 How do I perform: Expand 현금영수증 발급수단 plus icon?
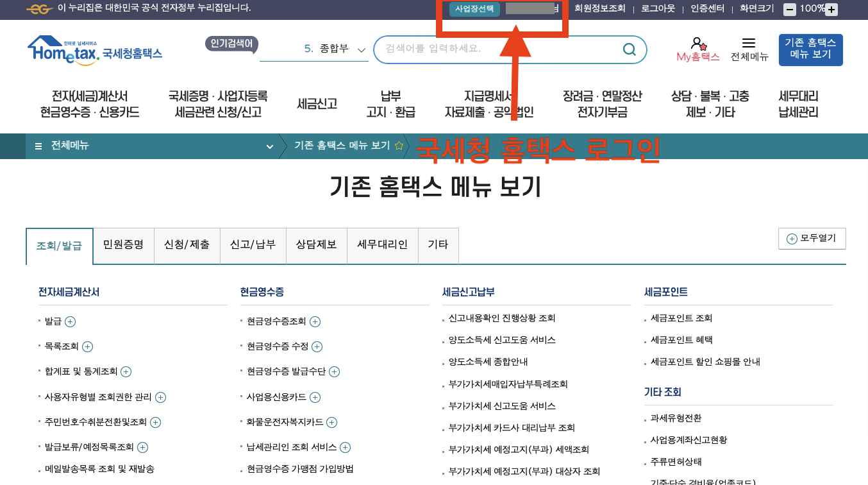334,371
